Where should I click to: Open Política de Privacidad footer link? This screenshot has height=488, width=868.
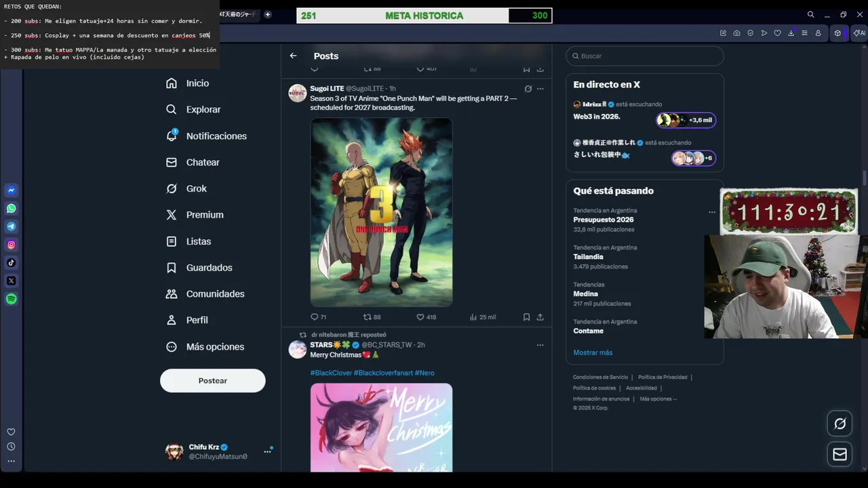(663, 378)
